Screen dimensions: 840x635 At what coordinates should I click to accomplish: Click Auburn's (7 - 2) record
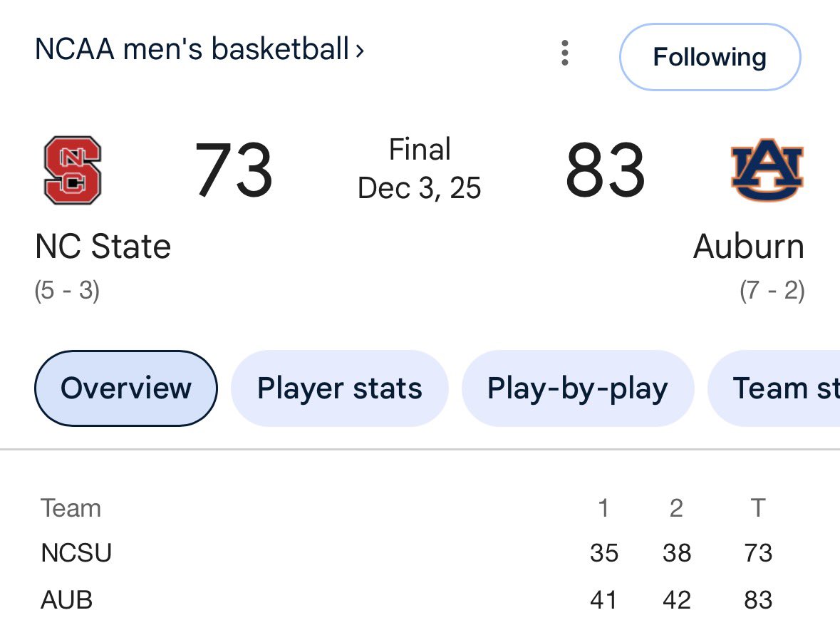pos(772,291)
